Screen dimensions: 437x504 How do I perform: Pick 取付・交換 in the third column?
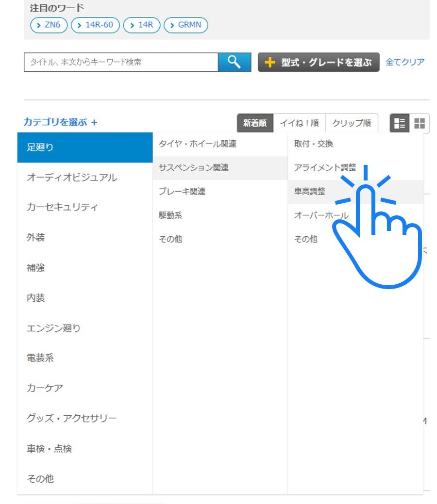(x=355, y=144)
